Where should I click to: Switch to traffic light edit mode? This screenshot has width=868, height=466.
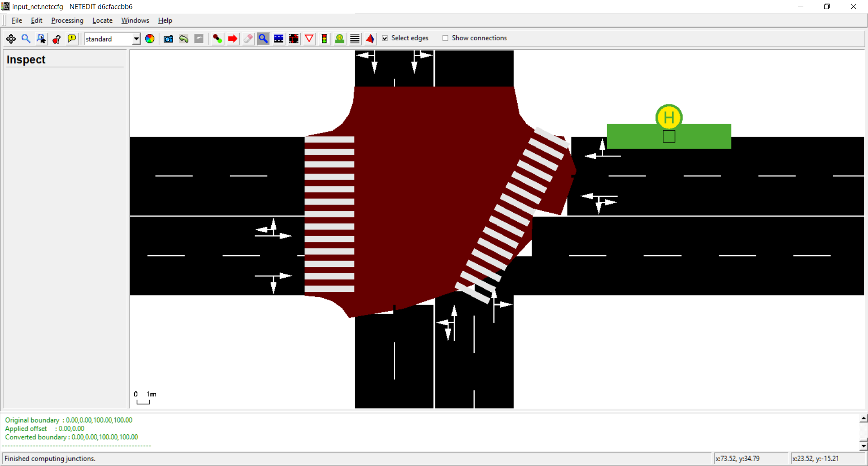324,39
